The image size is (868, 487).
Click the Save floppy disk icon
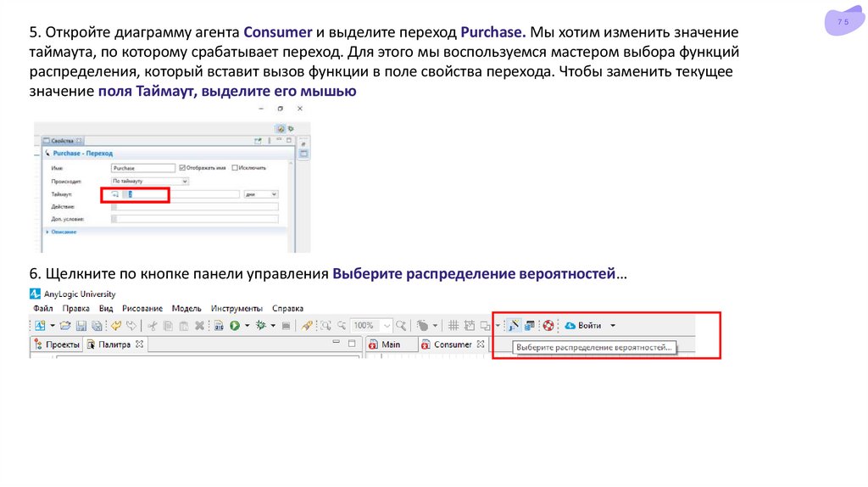click(81, 325)
